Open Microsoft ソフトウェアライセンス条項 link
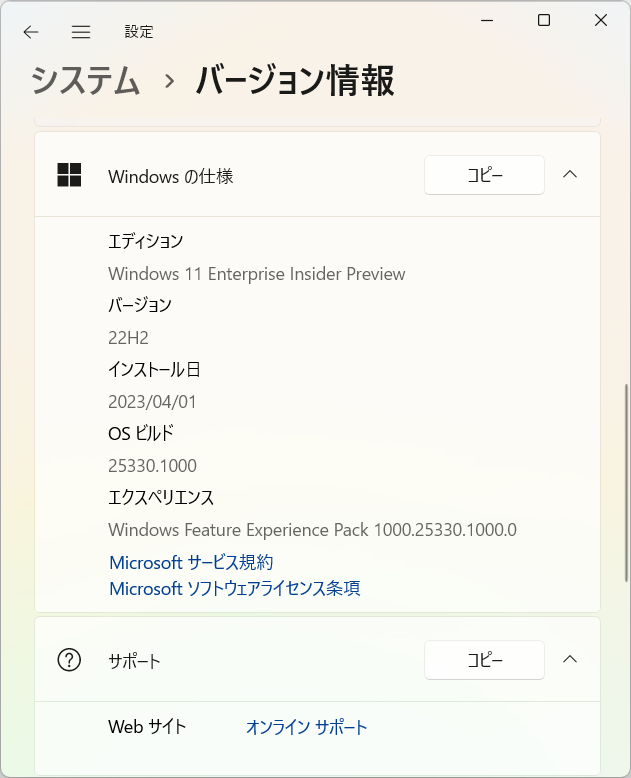This screenshot has height=778, width=631. tap(235, 588)
